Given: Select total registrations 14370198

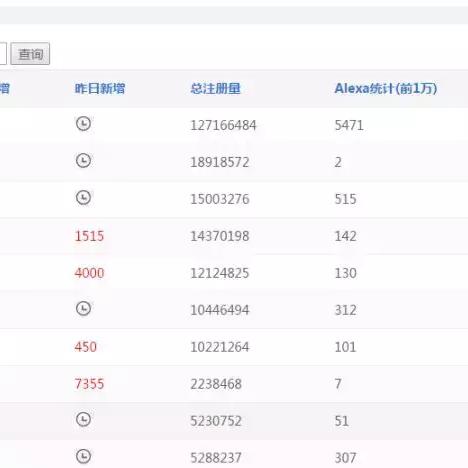Looking at the screenshot, I should coord(220,236).
